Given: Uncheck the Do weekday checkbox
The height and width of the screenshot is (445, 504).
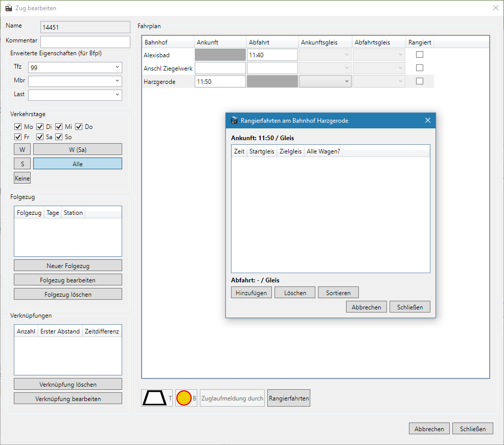Looking at the screenshot, I should point(79,127).
